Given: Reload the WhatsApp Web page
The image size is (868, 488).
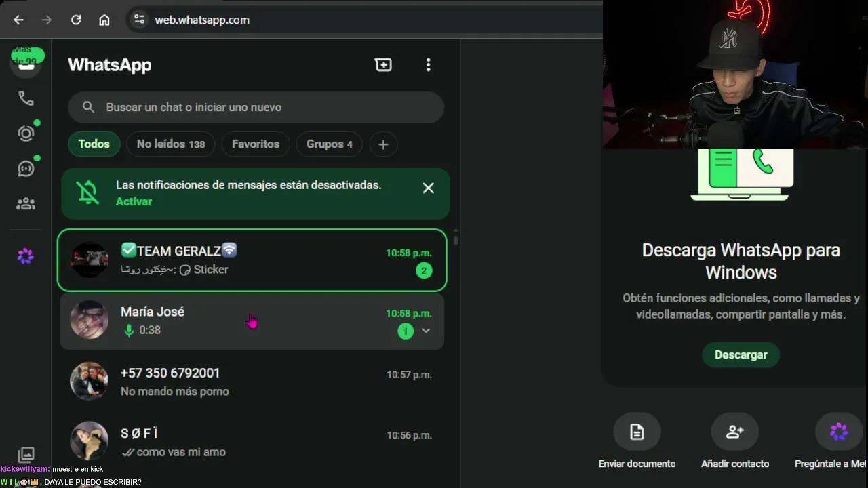Looking at the screenshot, I should [x=76, y=20].
